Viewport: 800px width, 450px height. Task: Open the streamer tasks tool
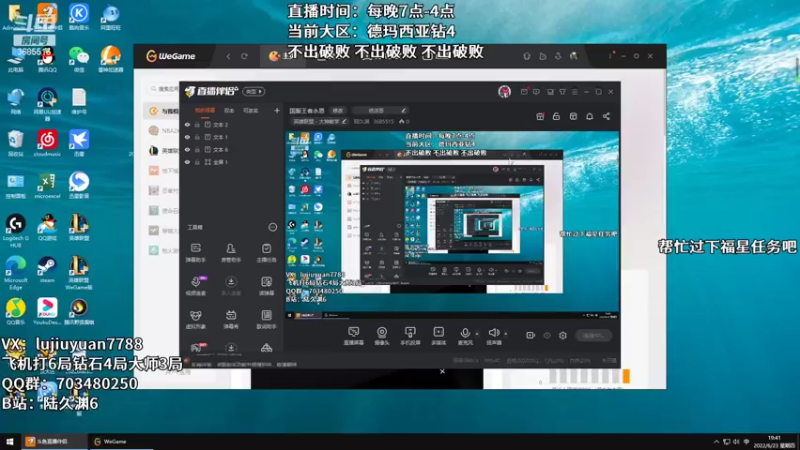click(266, 253)
